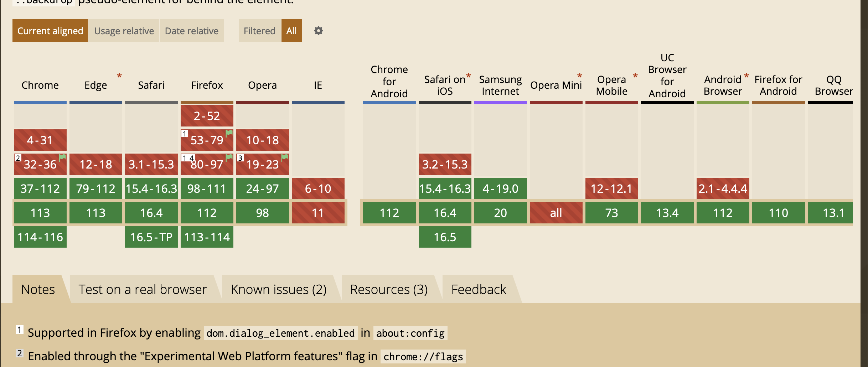The height and width of the screenshot is (367, 868).
Task: Select Opera Mini all cell
Action: [556, 213]
